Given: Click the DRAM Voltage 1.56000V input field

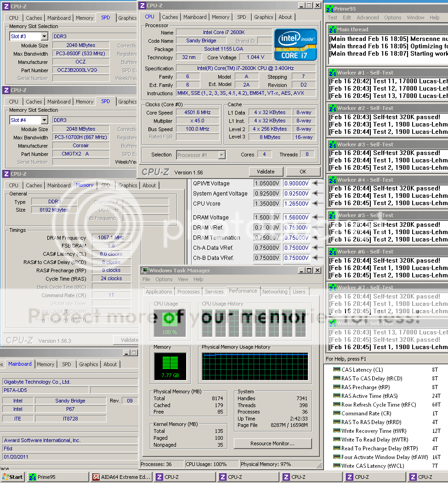Looking at the screenshot, I should [x=296, y=218].
